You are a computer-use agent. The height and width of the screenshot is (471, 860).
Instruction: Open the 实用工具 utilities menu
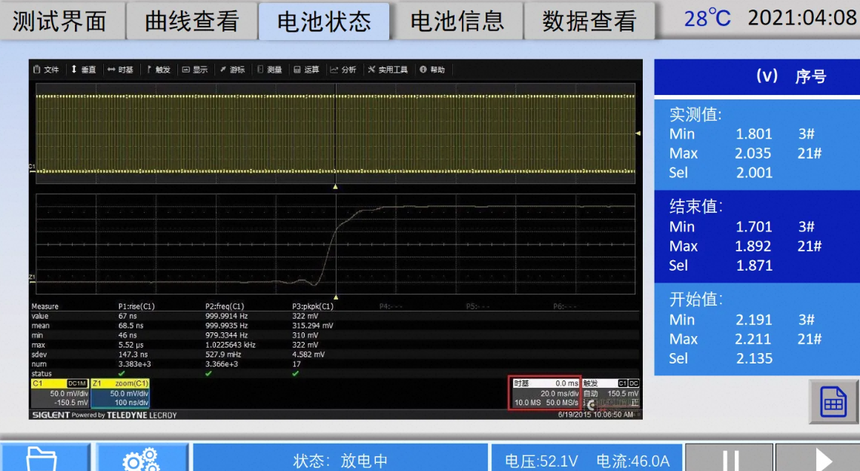click(388, 70)
